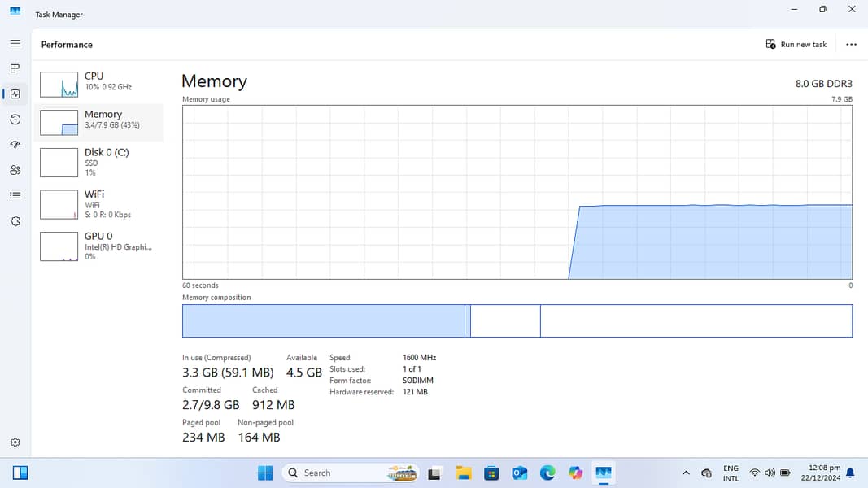Viewport: 868px width, 488px height.
Task: Open Microsoft Edge from taskbar
Action: (x=547, y=473)
